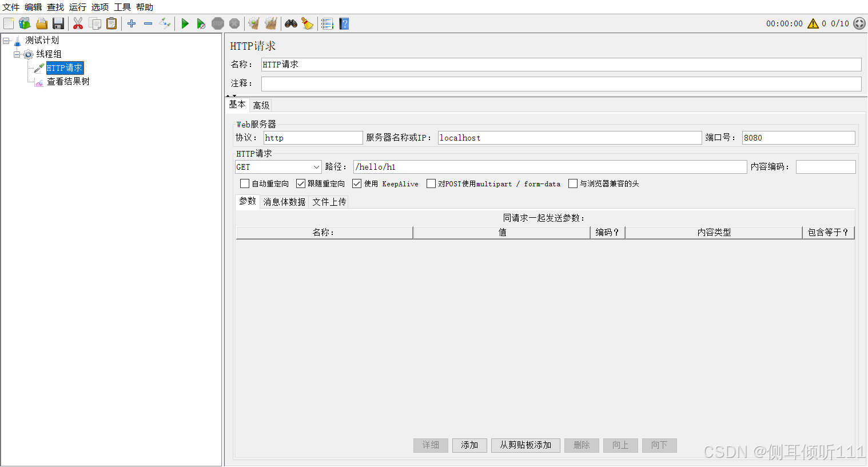This screenshot has height=467, width=868.
Task: Open the templates icon
Action: pyautogui.click(x=25, y=23)
